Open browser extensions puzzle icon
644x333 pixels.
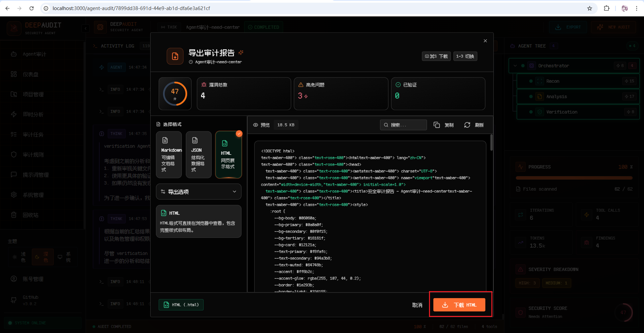pyautogui.click(x=606, y=8)
